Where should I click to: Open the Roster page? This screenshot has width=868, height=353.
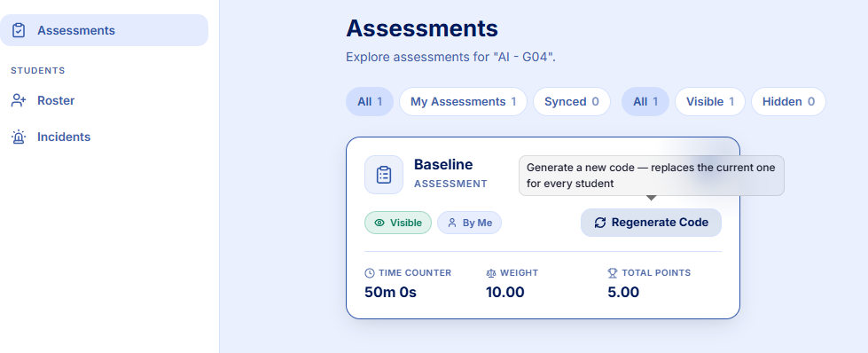point(55,100)
